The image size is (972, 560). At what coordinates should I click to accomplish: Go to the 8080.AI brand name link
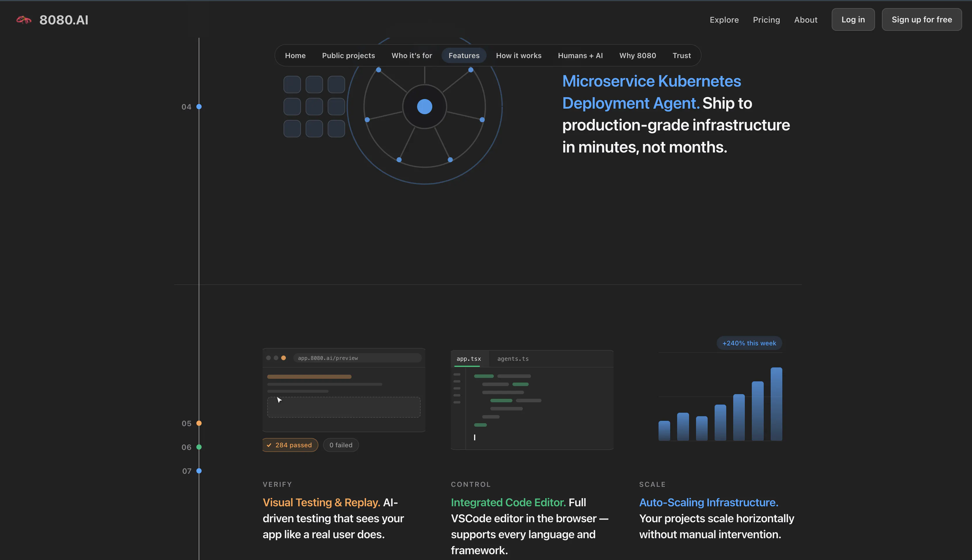pyautogui.click(x=64, y=20)
